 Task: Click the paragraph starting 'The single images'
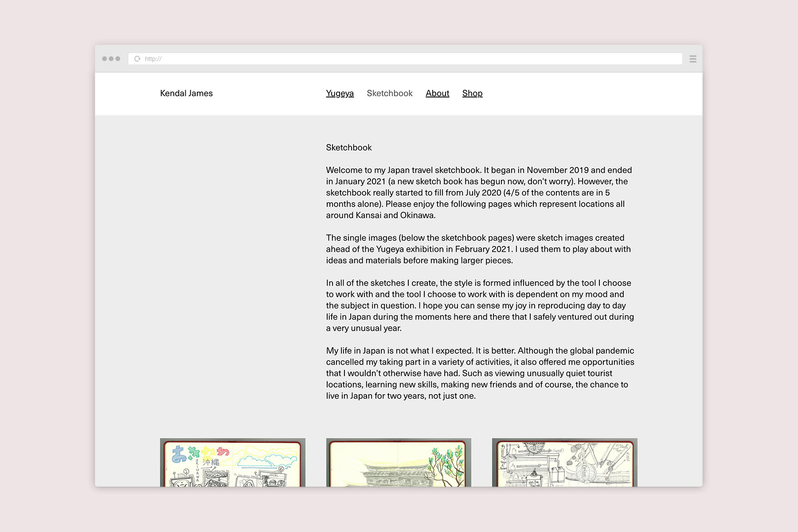(478, 249)
